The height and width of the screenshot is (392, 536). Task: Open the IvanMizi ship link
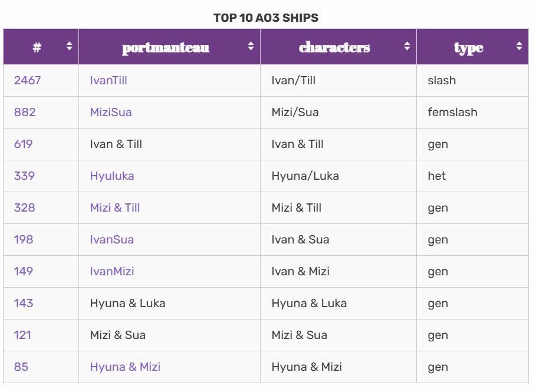click(111, 271)
